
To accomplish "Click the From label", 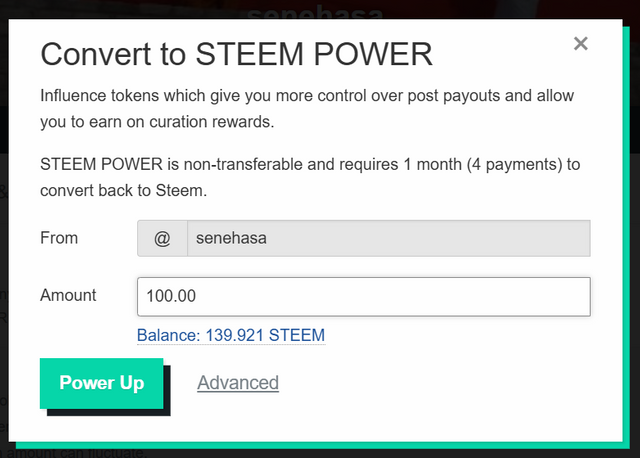I will [x=59, y=238].
